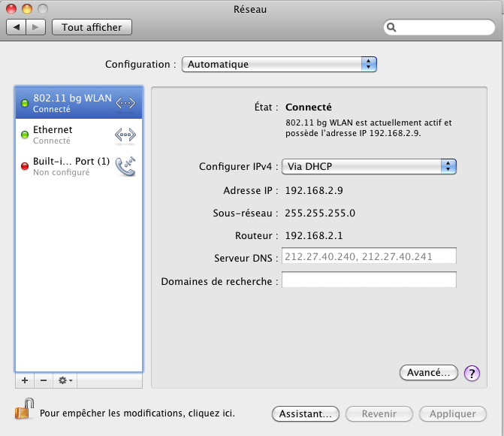504x436 pixels.
Task: Select the 802.11 bg WLAN service
Action: pos(79,103)
